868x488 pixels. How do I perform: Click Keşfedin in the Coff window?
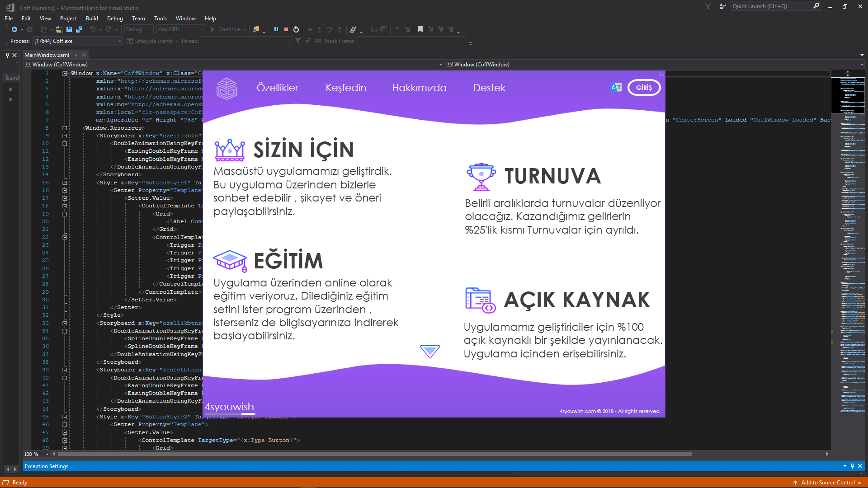pyautogui.click(x=346, y=88)
